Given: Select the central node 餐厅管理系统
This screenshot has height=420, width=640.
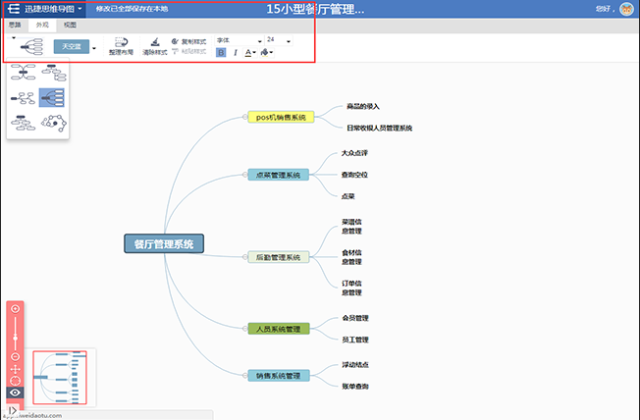Looking at the screenshot, I should [x=164, y=244].
